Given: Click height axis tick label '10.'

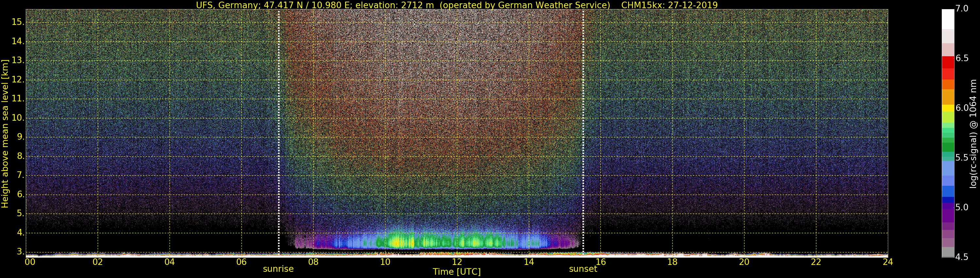Looking at the screenshot, I should pos(18,118).
